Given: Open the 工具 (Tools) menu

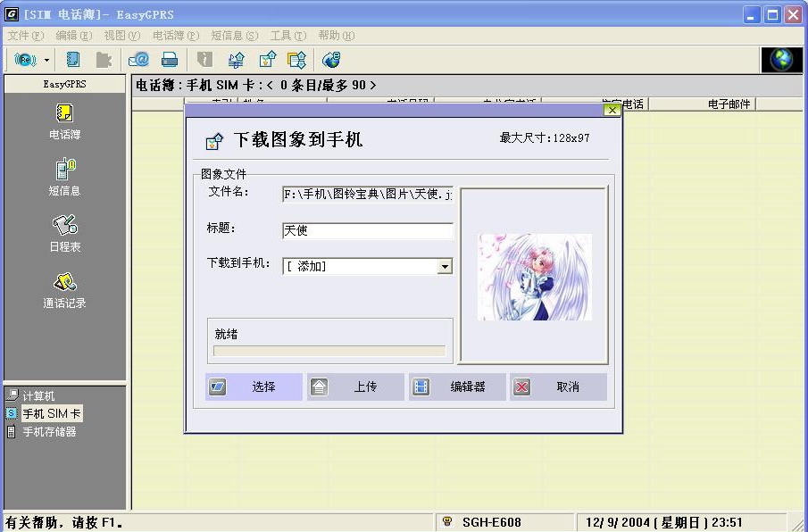Looking at the screenshot, I should (287, 34).
